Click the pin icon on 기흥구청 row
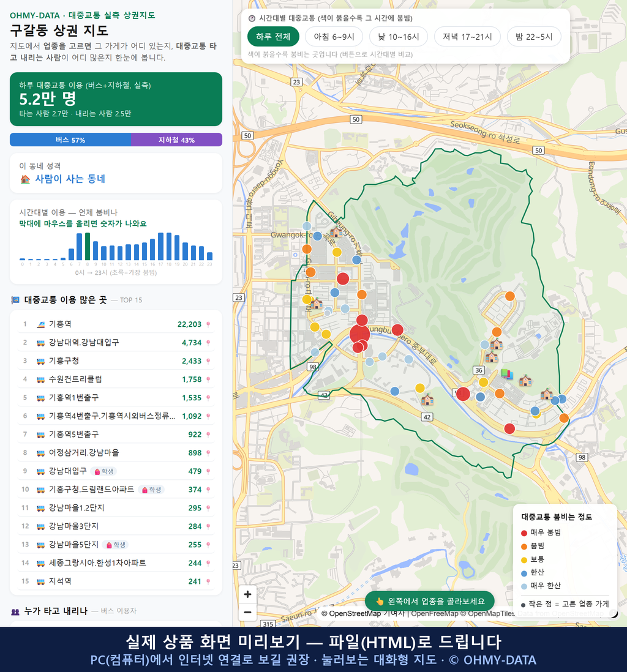Screen dimensions: 627x672 [208, 361]
